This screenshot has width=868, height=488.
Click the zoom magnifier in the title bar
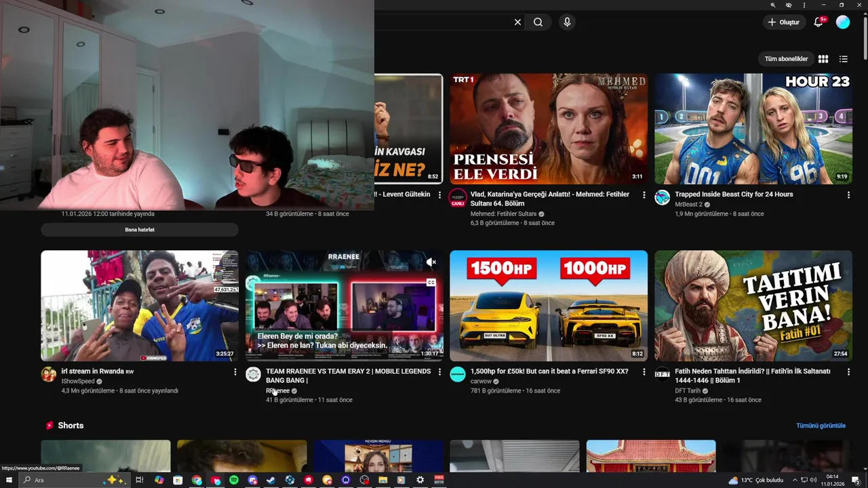(772, 5)
